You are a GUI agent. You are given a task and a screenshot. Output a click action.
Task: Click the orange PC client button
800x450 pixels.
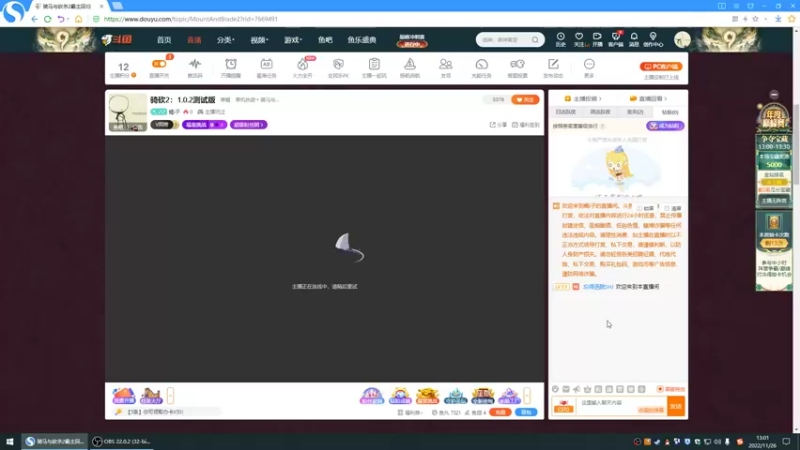[x=661, y=66]
